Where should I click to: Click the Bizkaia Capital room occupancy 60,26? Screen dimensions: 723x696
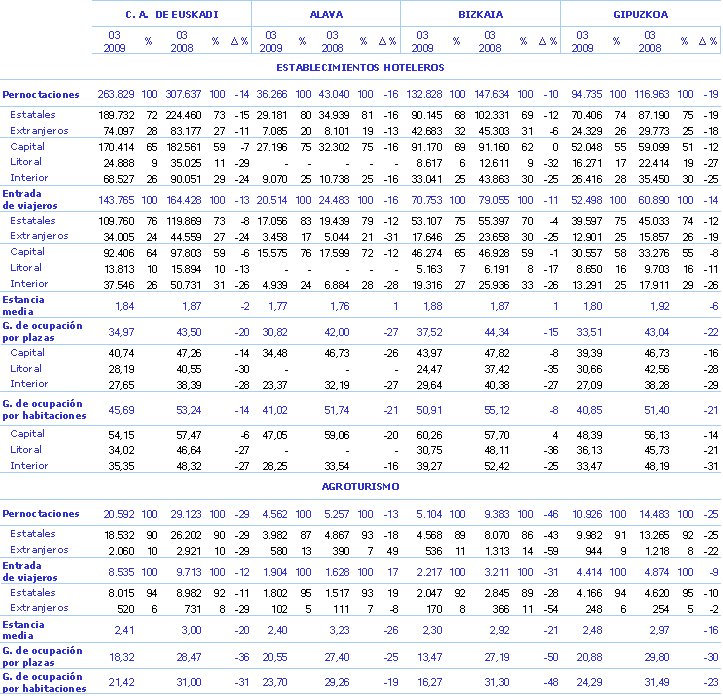pyautogui.click(x=429, y=435)
